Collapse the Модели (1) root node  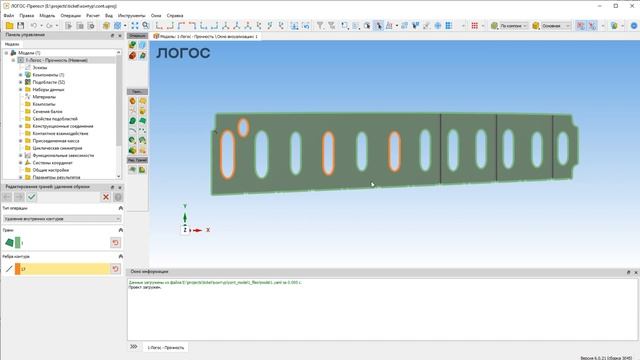coord(6,53)
